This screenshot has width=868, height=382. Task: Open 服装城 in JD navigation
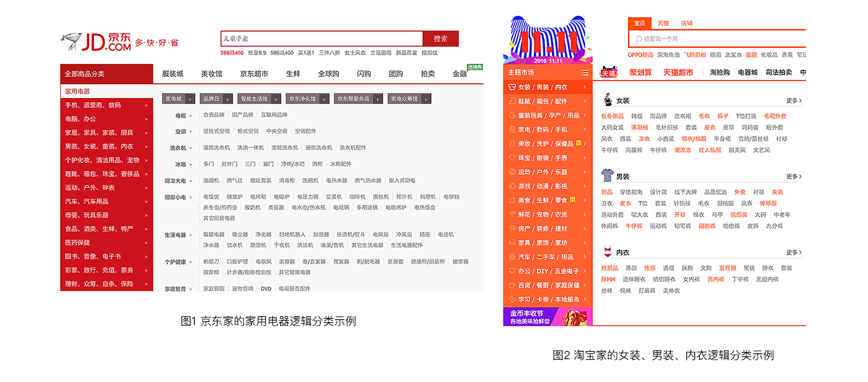click(172, 74)
